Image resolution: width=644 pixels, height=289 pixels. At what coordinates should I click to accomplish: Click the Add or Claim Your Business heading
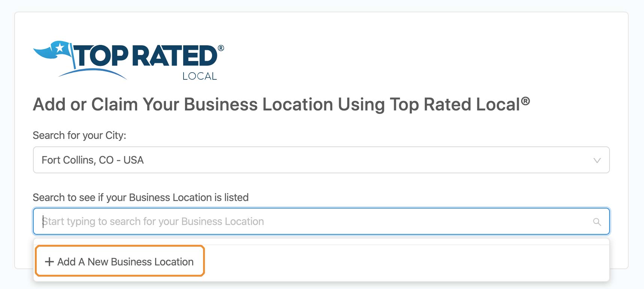(x=281, y=104)
